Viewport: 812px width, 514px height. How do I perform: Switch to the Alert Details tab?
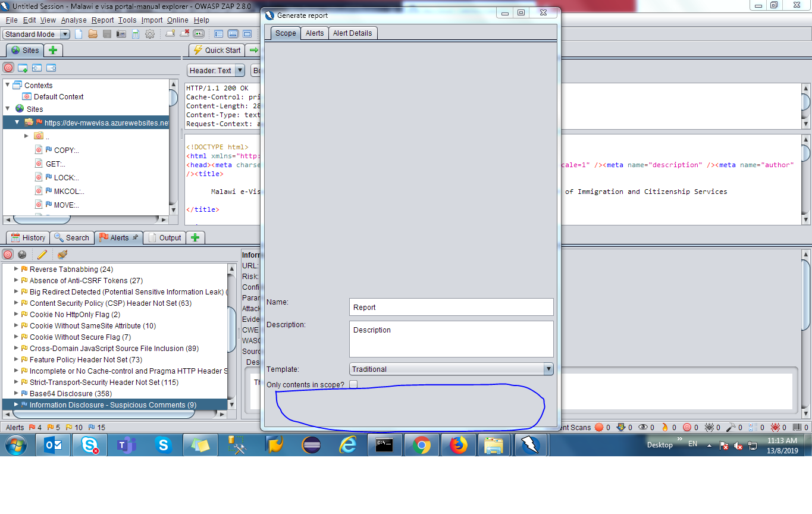pyautogui.click(x=353, y=33)
